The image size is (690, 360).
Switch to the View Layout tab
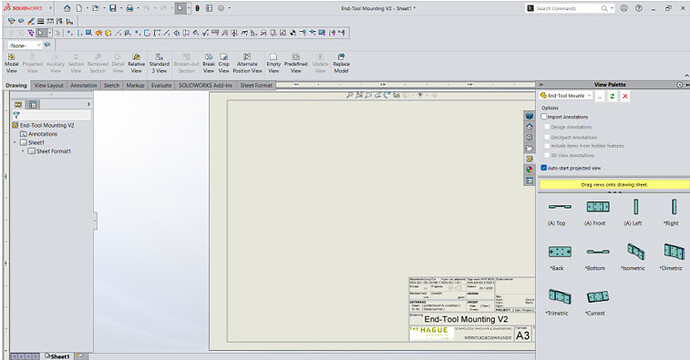coord(49,85)
